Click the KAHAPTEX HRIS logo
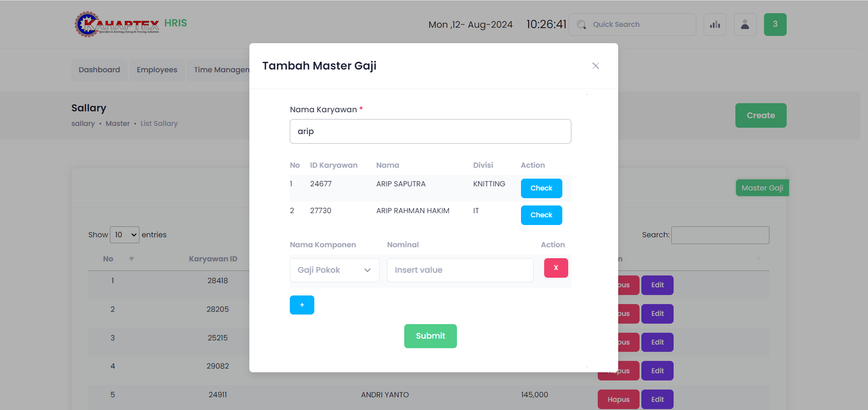This screenshot has width=868, height=410. pos(130,25)
